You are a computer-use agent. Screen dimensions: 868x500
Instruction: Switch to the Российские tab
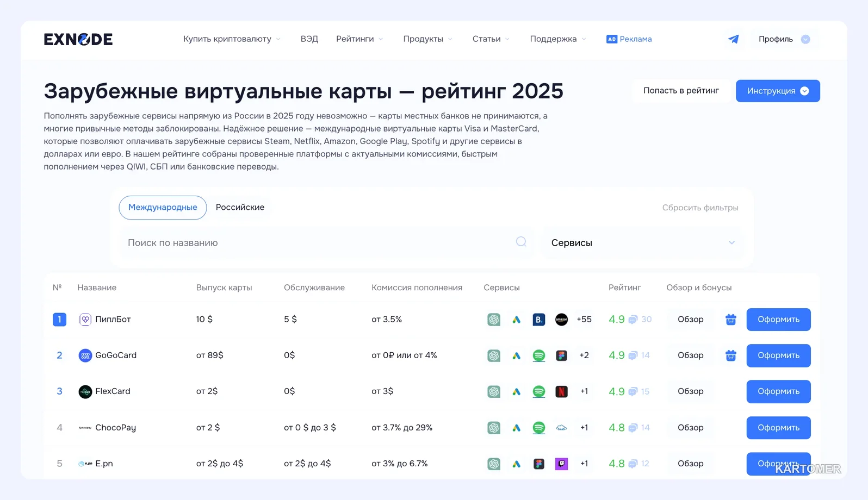point(240,208)
